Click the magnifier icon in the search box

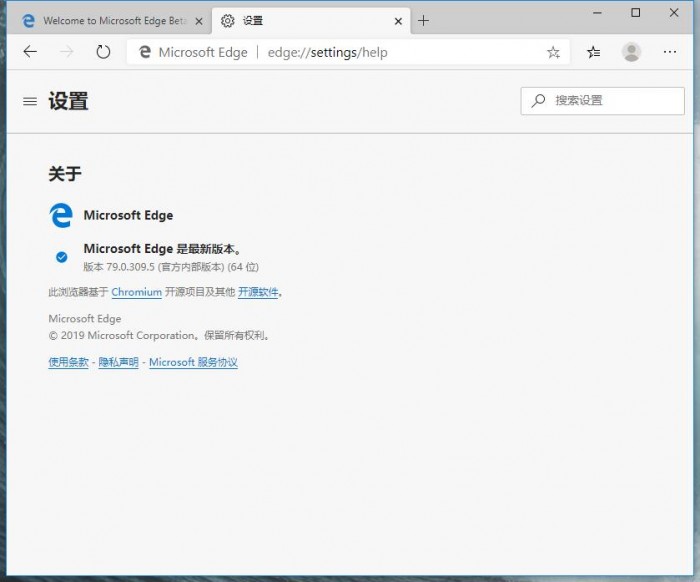coord(538,100)
